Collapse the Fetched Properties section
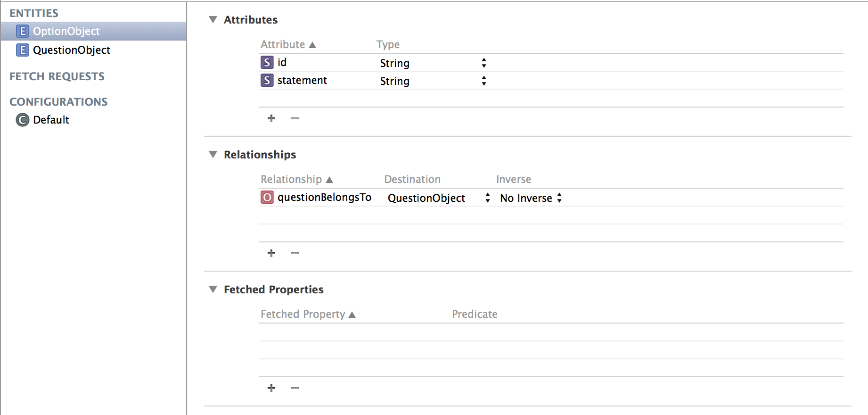 [213, 290]
